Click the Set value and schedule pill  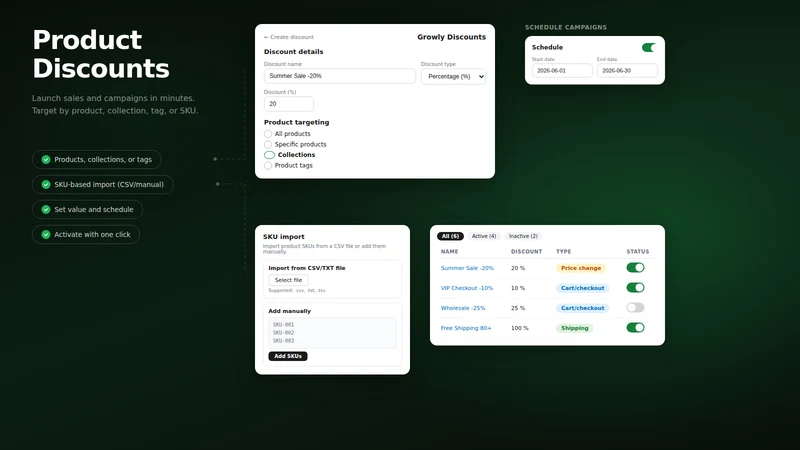[x=87, y=210]
